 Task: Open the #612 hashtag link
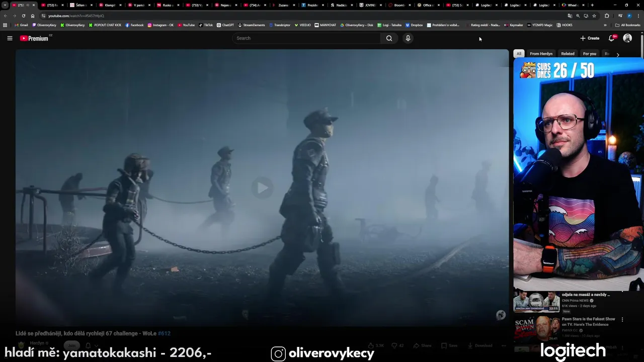(x=164, y=333)
